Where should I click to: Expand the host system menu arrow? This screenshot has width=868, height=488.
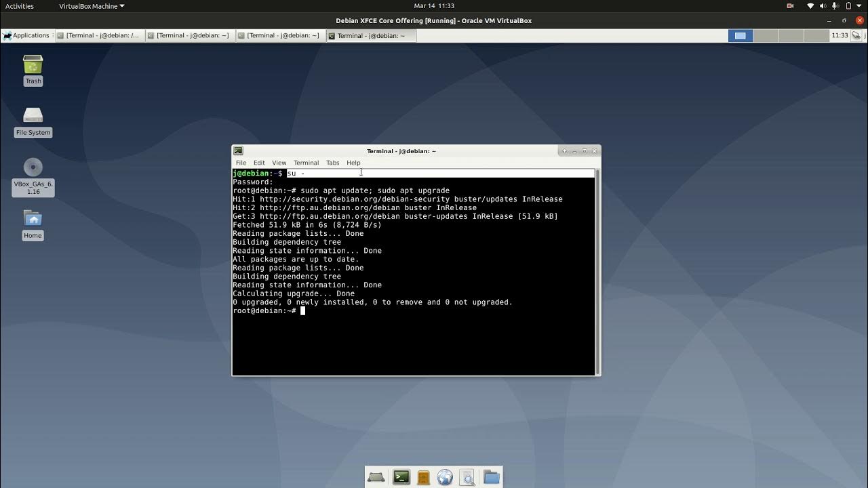point(861,5)
